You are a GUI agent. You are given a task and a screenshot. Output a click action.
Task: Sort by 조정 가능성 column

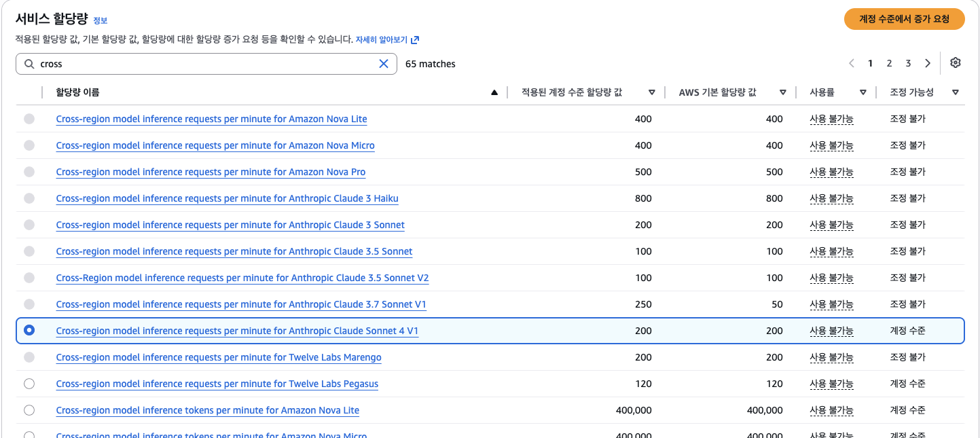(x=955, y=92)
